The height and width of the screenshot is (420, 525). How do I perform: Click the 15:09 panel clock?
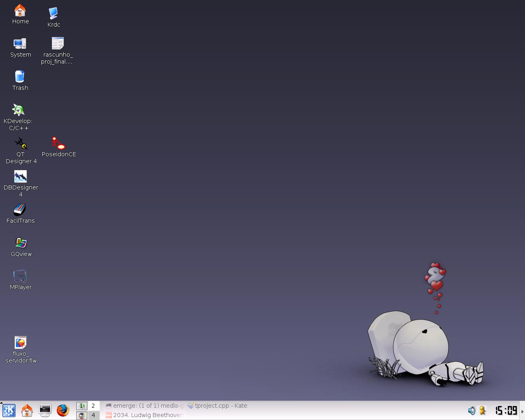pyautogui.click(x=506, y=410)
